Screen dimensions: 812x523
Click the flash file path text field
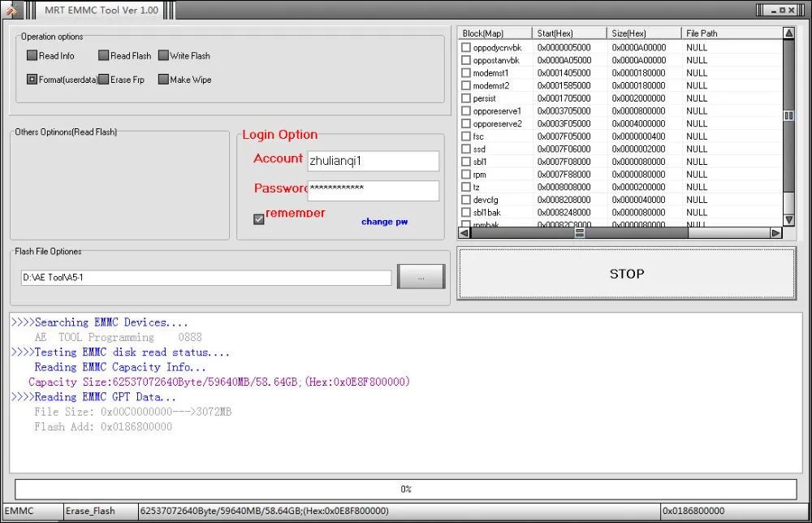pos(206,278)
